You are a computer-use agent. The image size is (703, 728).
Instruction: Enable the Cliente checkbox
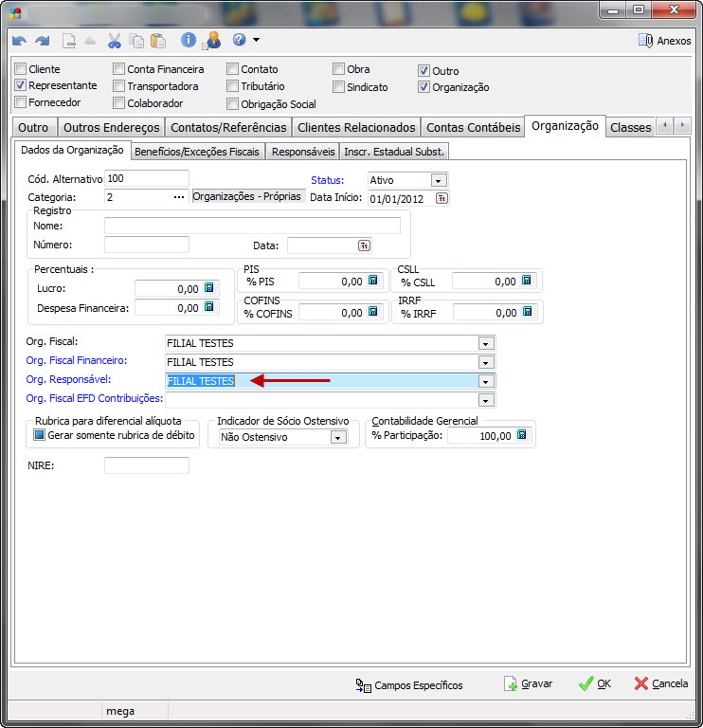point(21,69)
